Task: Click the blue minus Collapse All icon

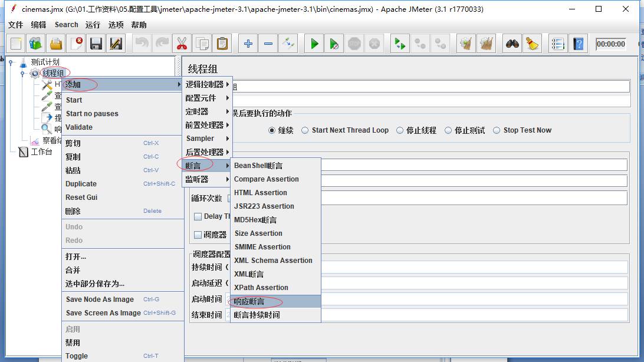Action: click(268, 44)
